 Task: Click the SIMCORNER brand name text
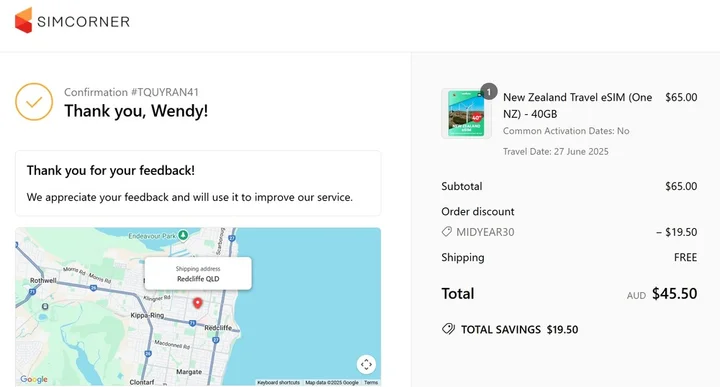(83, 22)
